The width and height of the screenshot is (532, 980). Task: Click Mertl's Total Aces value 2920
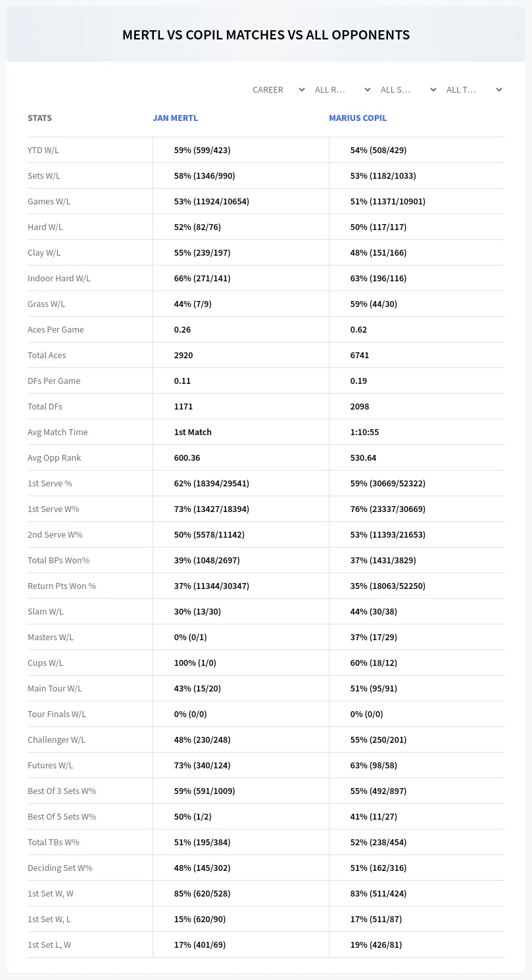(183, 355)
